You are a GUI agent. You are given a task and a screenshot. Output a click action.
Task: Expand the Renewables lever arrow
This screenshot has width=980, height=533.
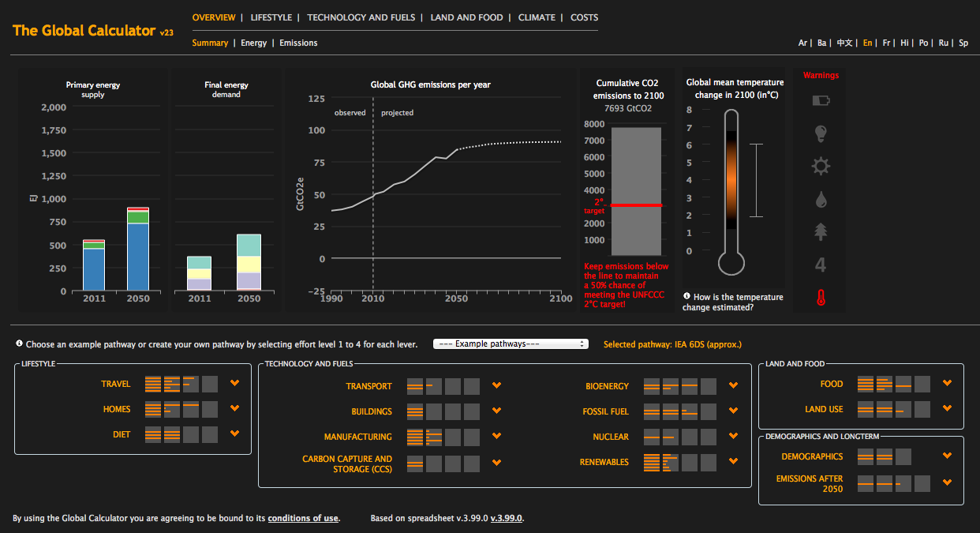733,462
